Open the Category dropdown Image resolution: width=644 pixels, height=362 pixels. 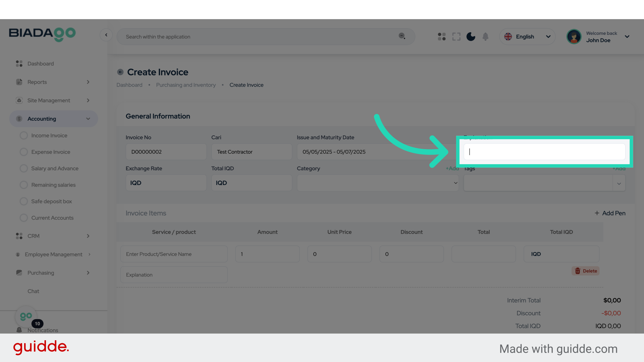[377, 183]
